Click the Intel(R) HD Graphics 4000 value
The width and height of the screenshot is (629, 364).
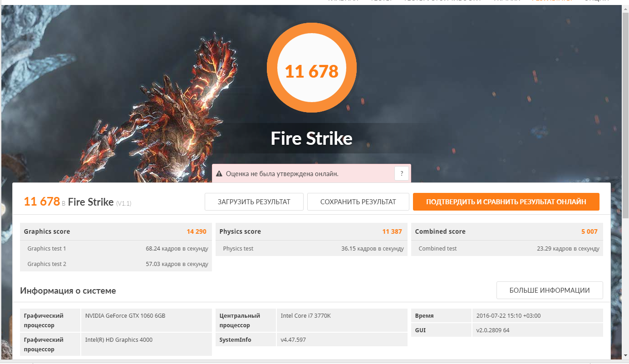point(119,340)
